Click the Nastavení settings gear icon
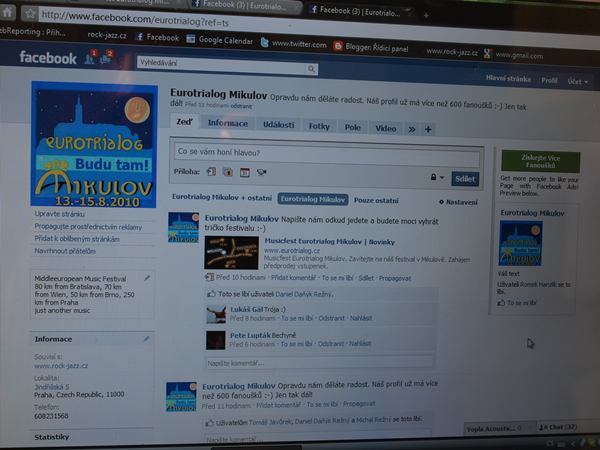This screenshot has width=600, height=450. pos(441,202)
